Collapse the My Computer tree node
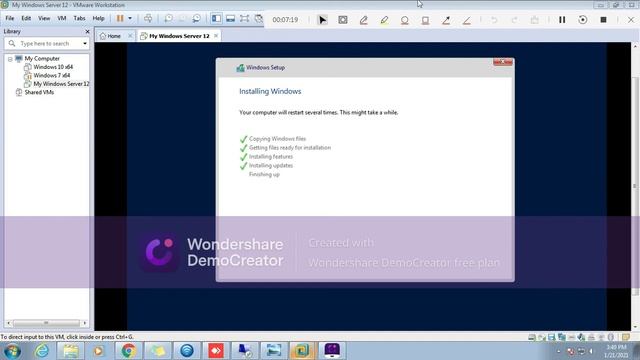The width and height of the screenshot is (640, 360). (x=10, y=59)
